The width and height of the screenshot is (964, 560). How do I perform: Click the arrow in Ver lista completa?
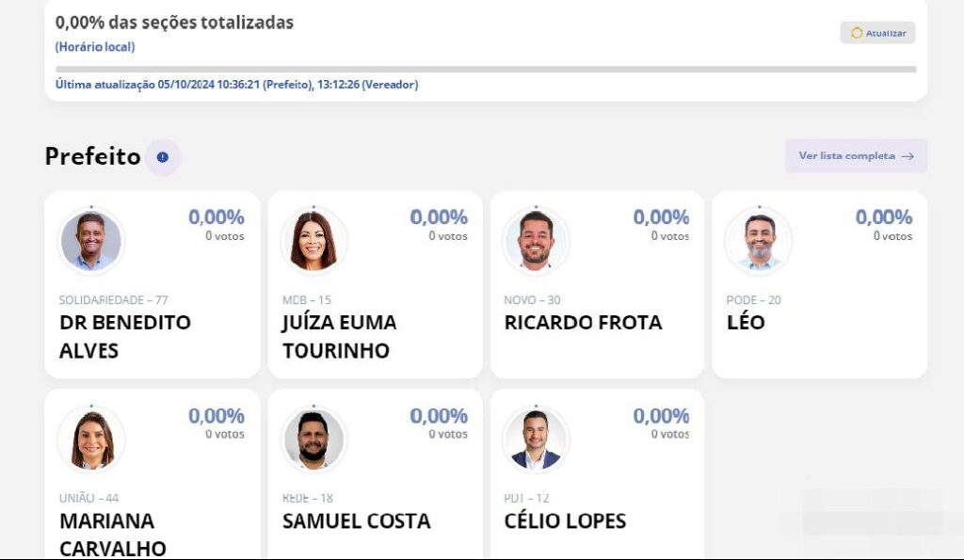coord(908,156)
